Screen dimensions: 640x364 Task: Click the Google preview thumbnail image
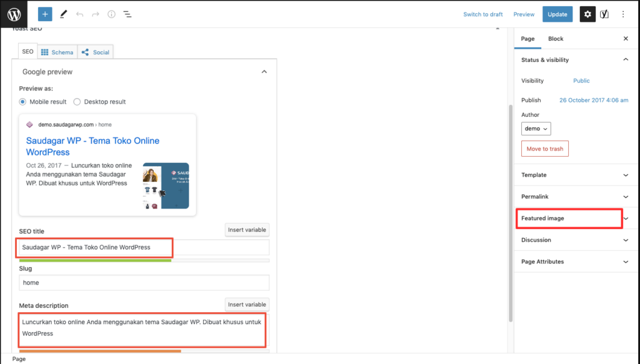pos(166,186)
